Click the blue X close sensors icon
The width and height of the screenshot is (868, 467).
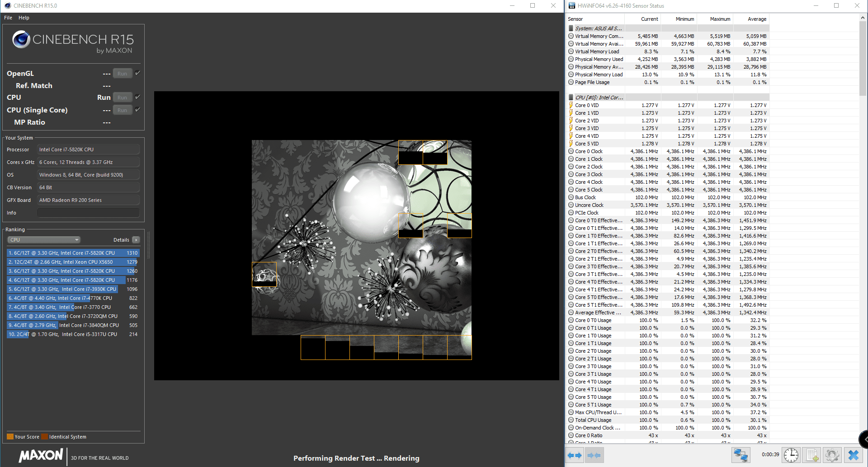tap(854, 455)
